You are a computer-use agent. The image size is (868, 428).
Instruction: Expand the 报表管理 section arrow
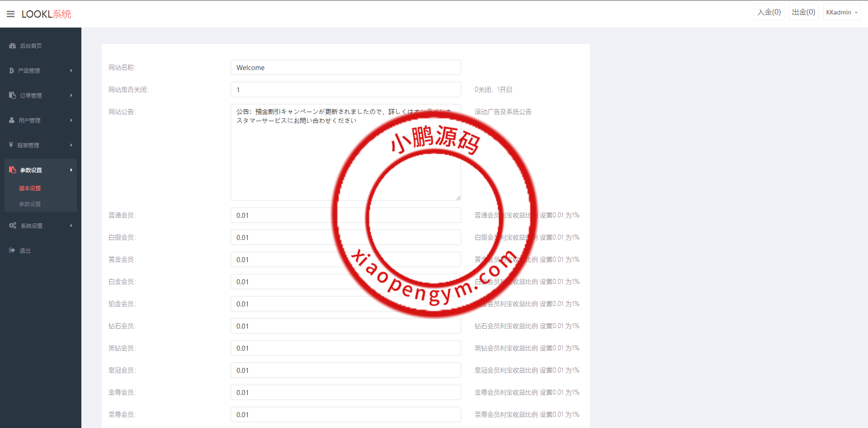(71, 145)
